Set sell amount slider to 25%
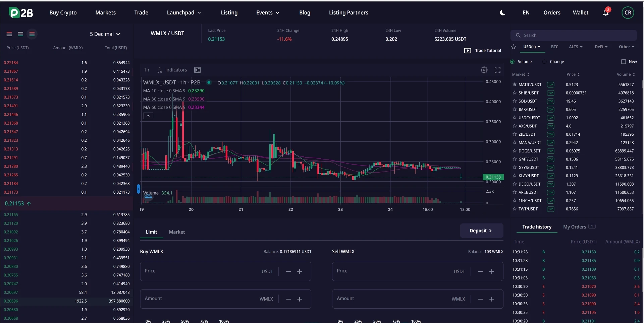Image resolution: width=644 pixels, height=323 pixels. point(358,321)
